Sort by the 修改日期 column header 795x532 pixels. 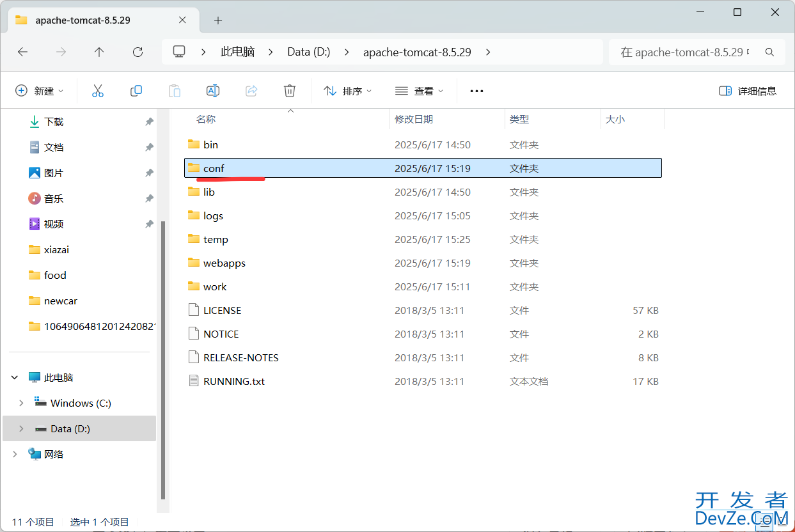(x=414, y=119)
